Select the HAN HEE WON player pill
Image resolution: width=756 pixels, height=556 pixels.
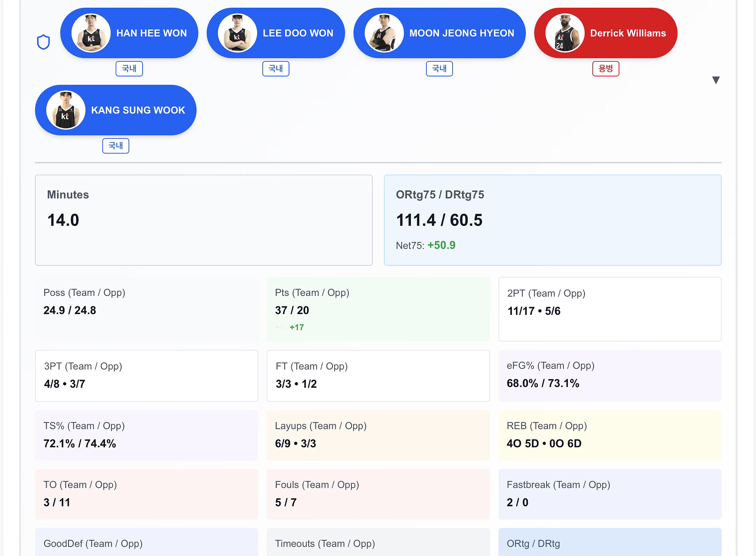151,33
